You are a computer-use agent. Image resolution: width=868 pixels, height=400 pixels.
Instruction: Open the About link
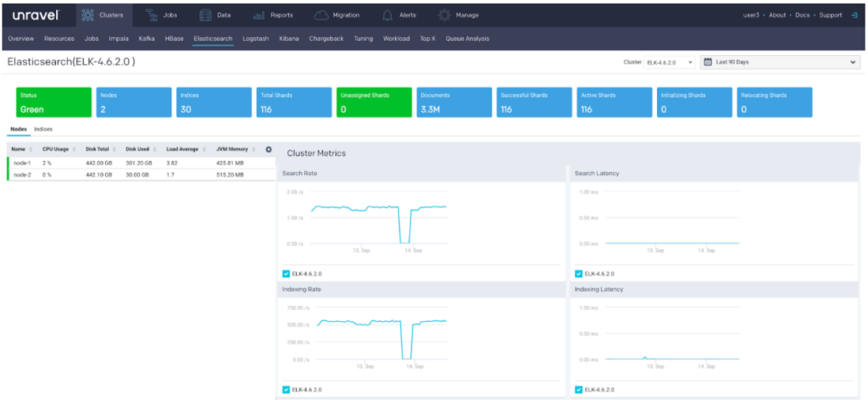click(x=777, y=15)
